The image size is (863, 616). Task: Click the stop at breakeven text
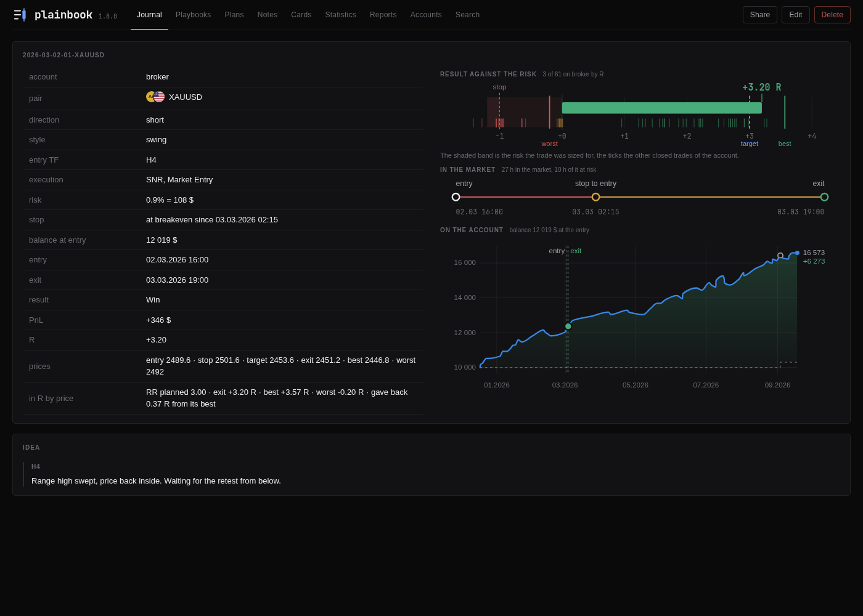point(212,220)
